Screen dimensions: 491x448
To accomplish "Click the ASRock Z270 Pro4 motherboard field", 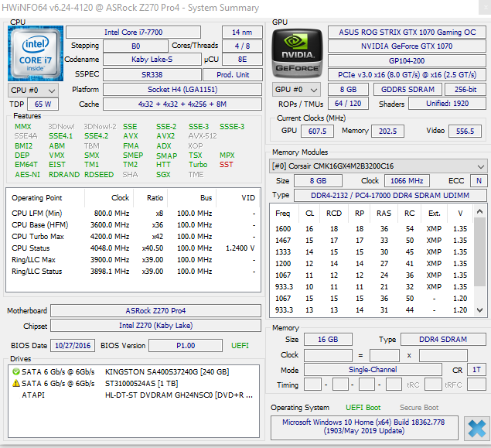I will (x=155, y=311).
